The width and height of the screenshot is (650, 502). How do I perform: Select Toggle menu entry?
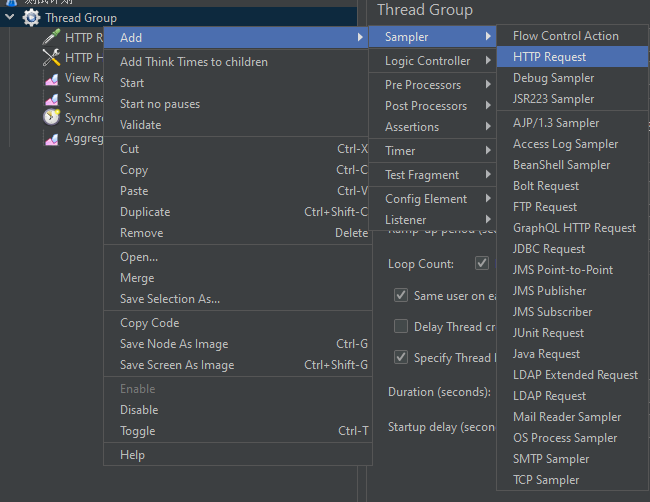click(238, 431)
